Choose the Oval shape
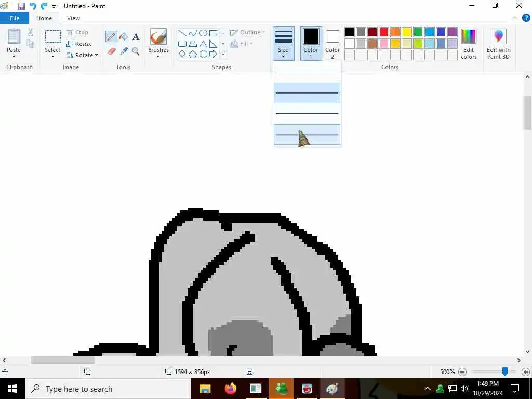 (203, 33)
